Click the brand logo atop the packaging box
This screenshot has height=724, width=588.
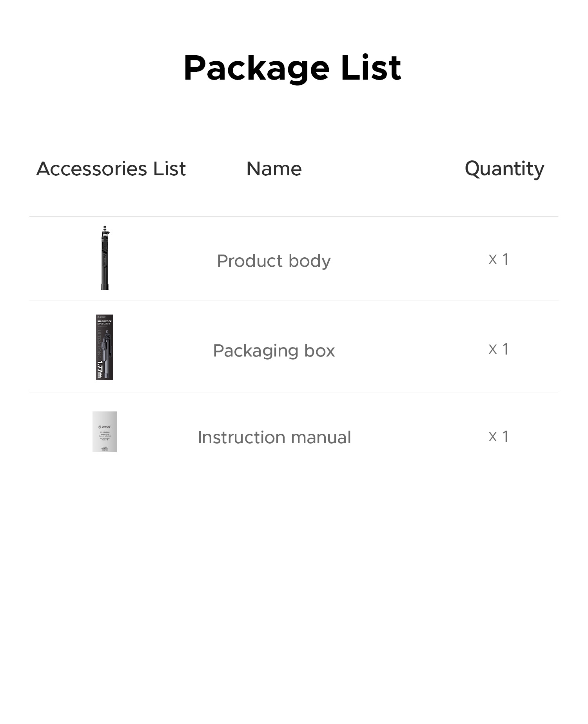[x=102, y=317]
